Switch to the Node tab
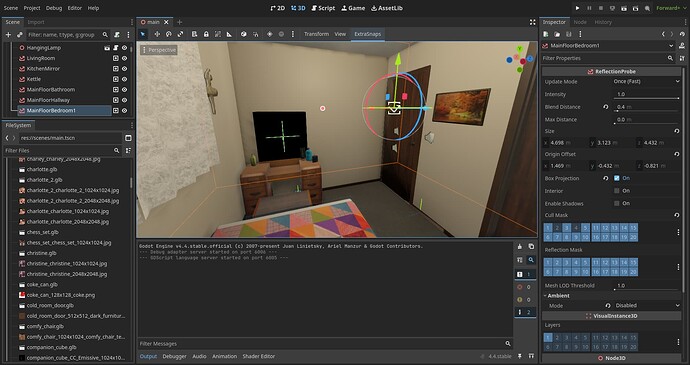The height and width of the screenshot is (365, 690). (580, 22)
